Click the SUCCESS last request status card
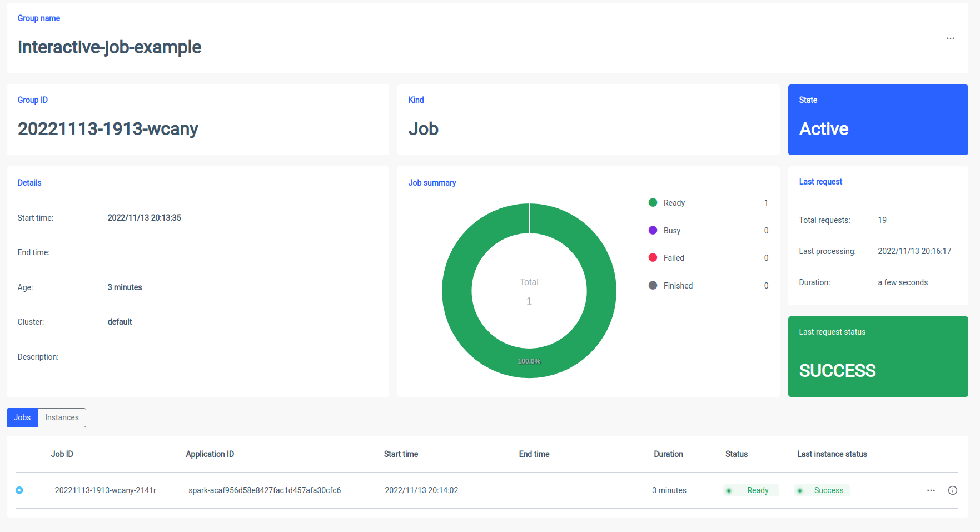980x532 pixels. 878,356
